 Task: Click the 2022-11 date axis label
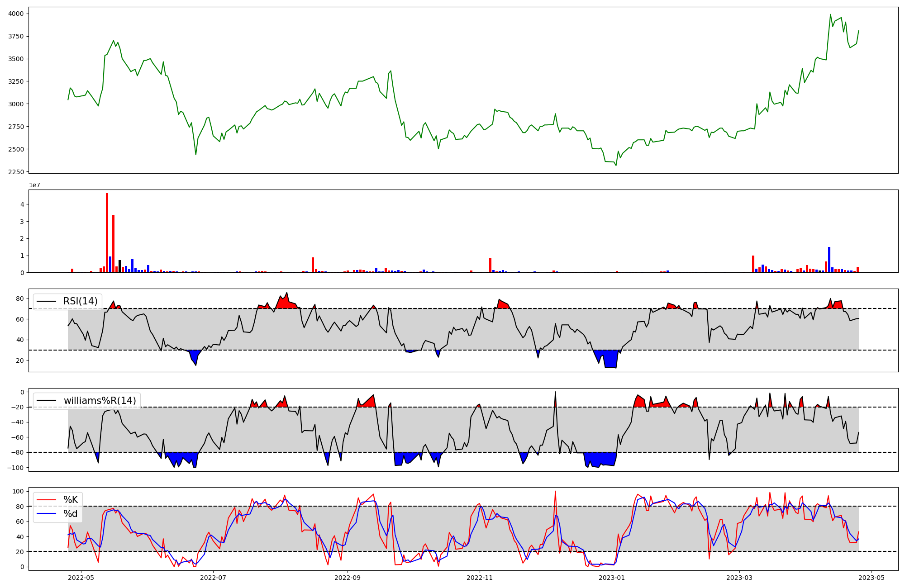[479, 578]
